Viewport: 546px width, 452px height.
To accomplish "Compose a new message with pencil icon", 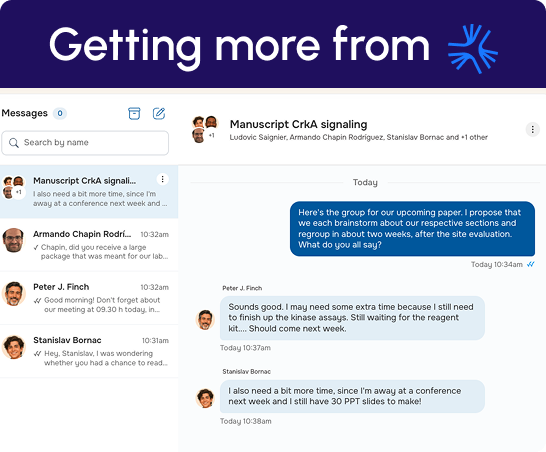I will click(159, 113).
